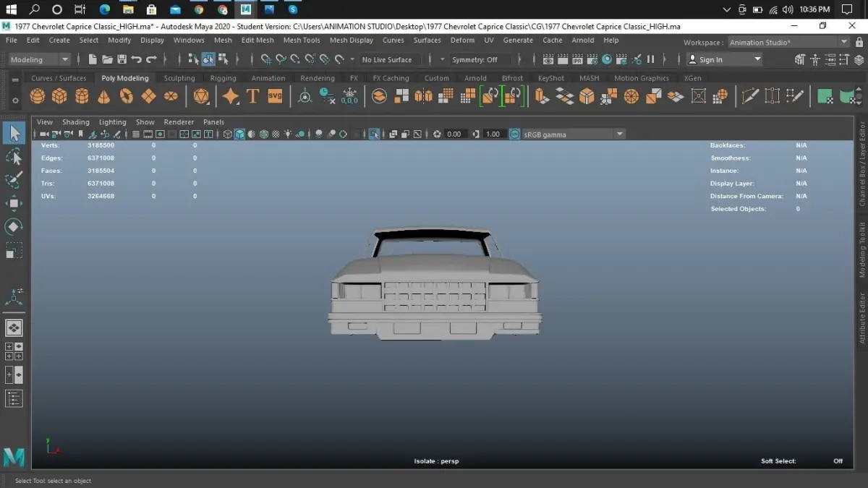Toggle grid display in viewport toolbar

tap(136, 134)
